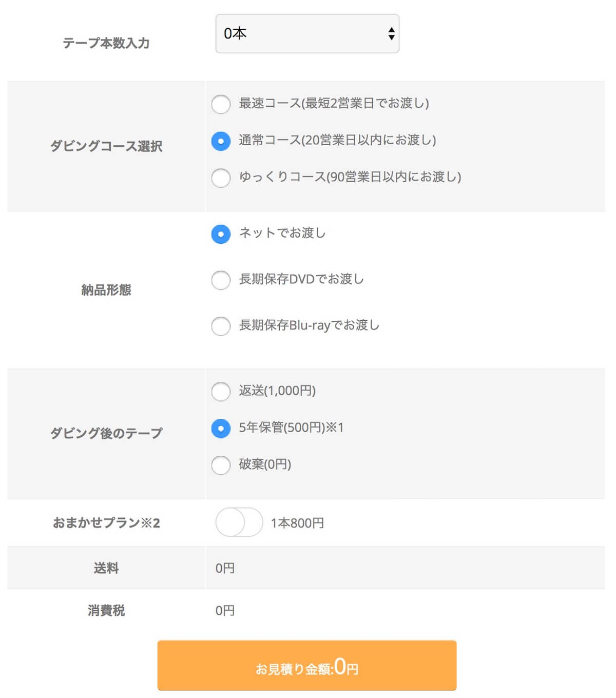Open the テープ本数入力 dropdown showing 0本
616x698 pixels.
tap(306, 34)
